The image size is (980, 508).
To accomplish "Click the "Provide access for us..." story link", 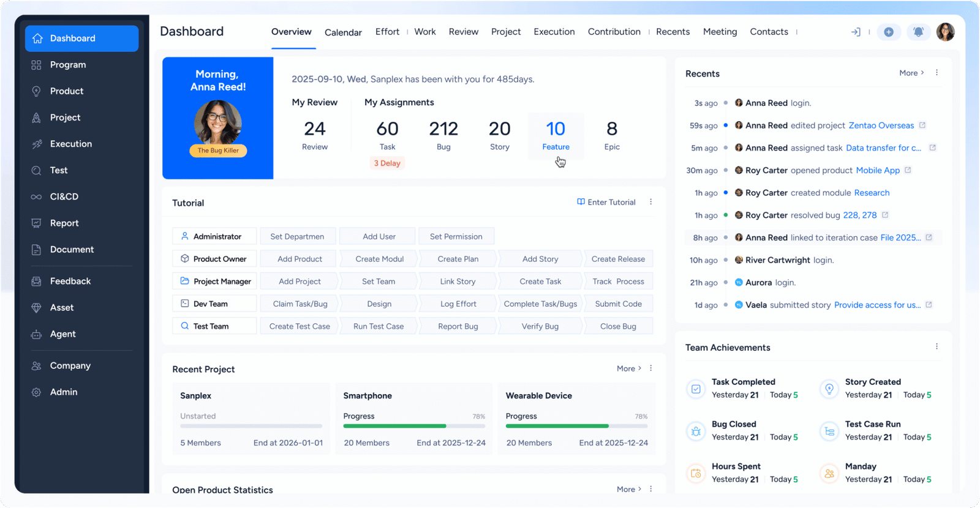I will point(877,305).
